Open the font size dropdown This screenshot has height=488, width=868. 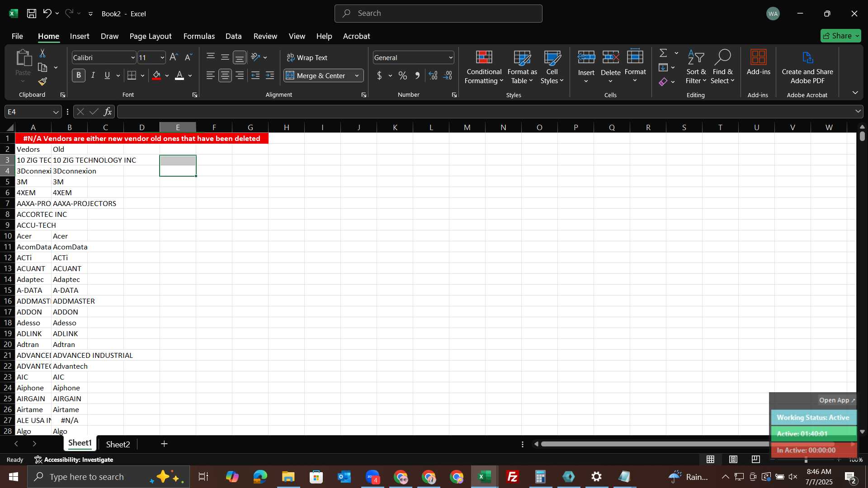tap(162, 57)
